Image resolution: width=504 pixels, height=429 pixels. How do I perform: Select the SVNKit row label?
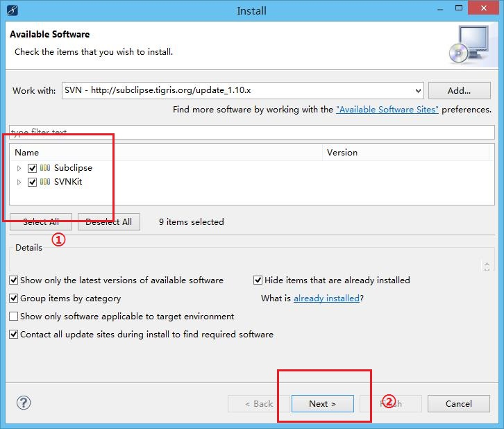[x=68, y=182]
